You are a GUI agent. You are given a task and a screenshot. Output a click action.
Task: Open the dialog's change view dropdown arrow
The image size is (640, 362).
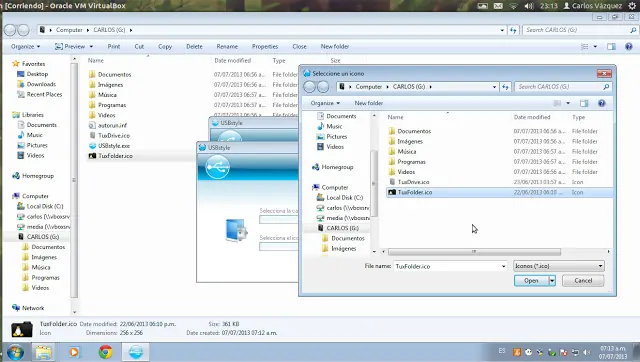[x=568, y=103]
